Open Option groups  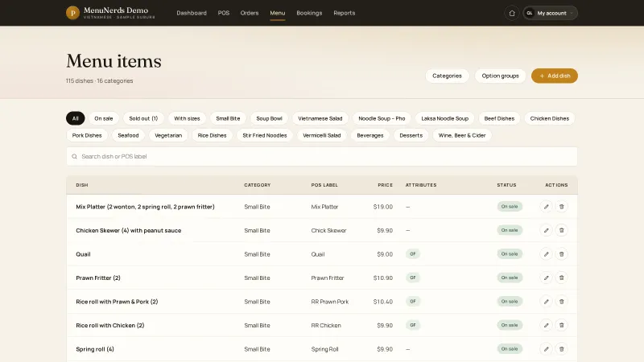(500, 76)
